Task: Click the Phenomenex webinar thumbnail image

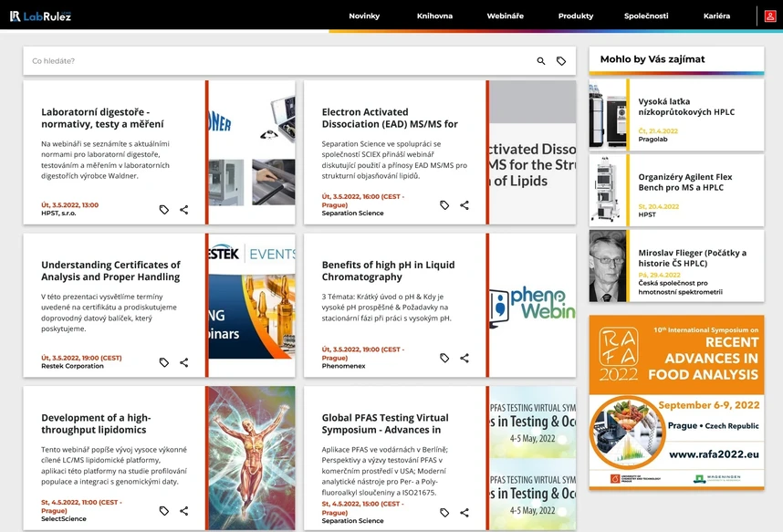Action: [x=532, y=305]
